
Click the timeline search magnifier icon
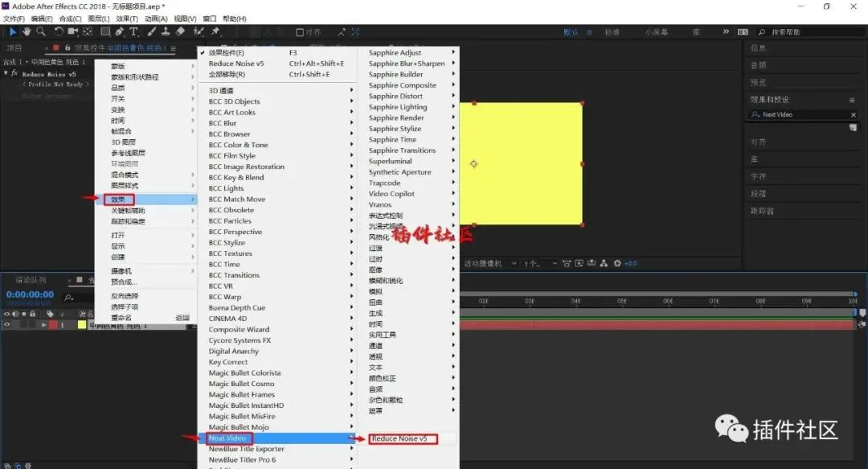68,298
